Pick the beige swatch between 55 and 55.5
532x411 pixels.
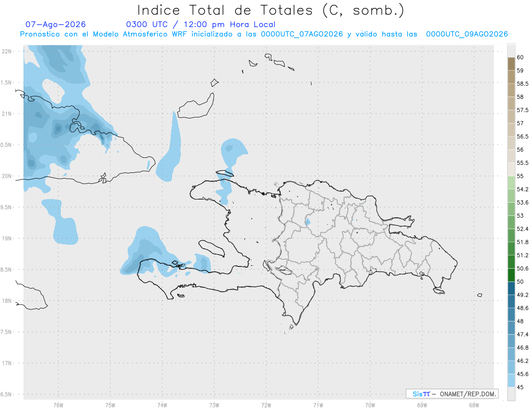point(511,169)
